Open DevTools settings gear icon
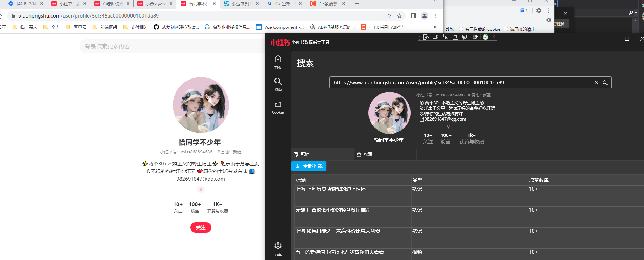Image resolution: width=644 pixels, height=260 pixels. 539,11
